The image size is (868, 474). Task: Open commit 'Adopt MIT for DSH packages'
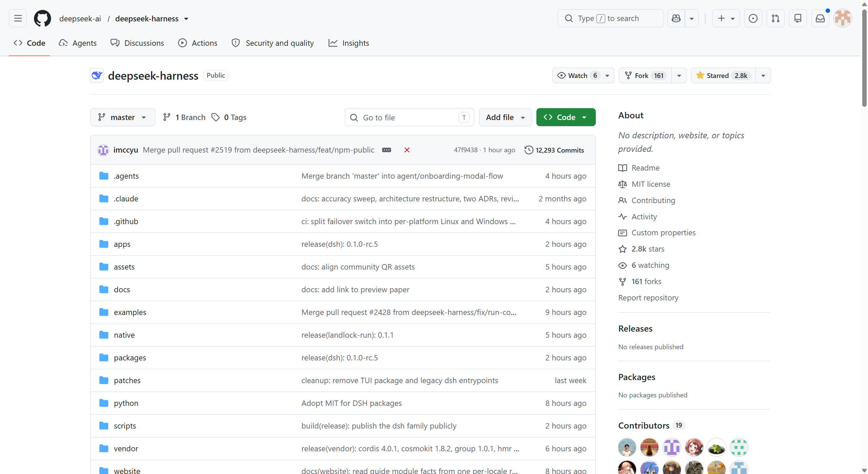click(x=351, y=403)
